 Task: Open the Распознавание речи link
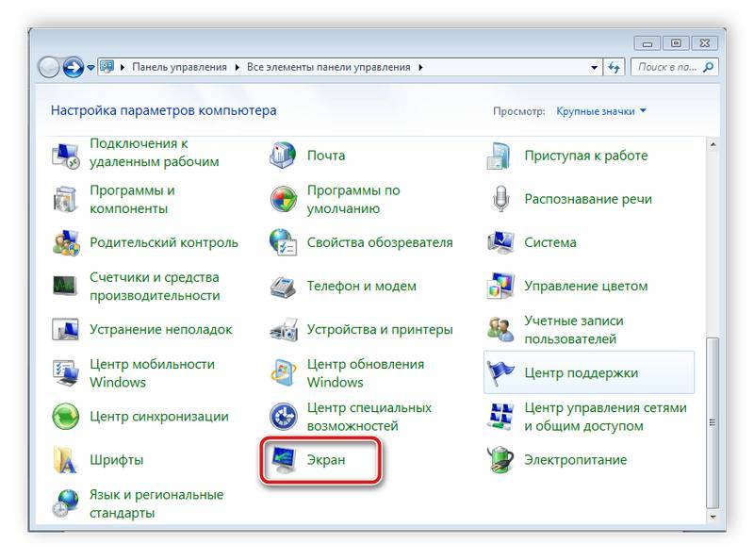click(588, 199)
